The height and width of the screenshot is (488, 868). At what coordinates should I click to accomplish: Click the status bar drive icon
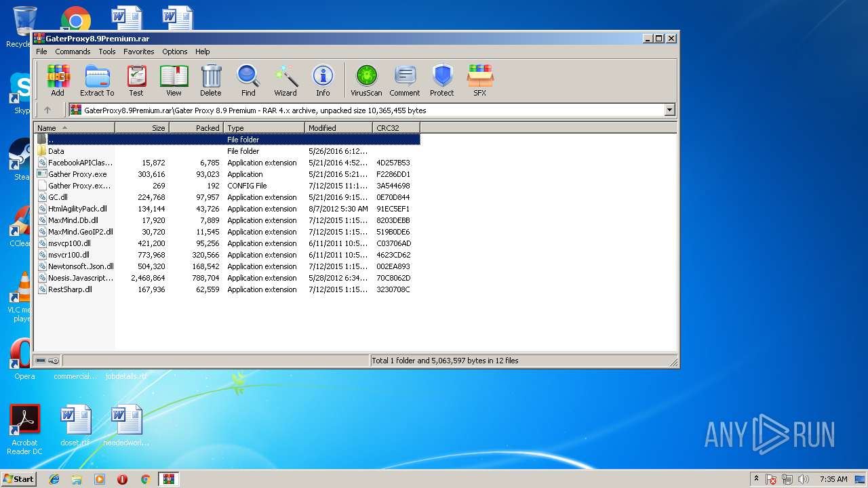(41, 361)
